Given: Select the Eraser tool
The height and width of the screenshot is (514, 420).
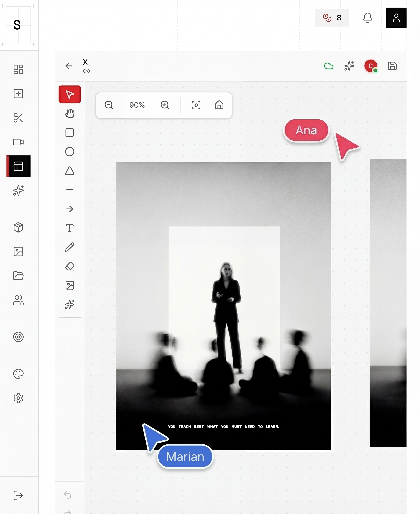Looking at the screenshot, I should tap(70, 266).
